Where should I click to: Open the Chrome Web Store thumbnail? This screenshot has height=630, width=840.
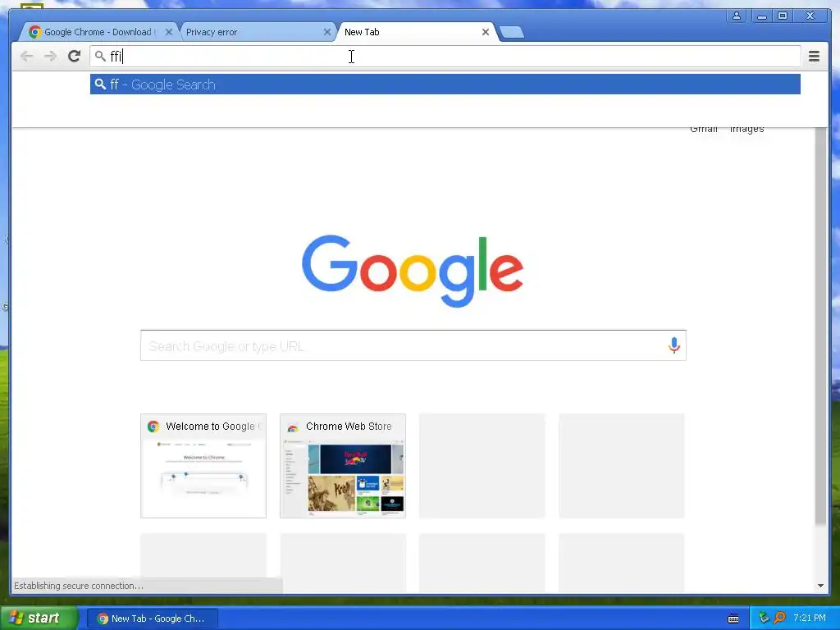coord(343,466)
